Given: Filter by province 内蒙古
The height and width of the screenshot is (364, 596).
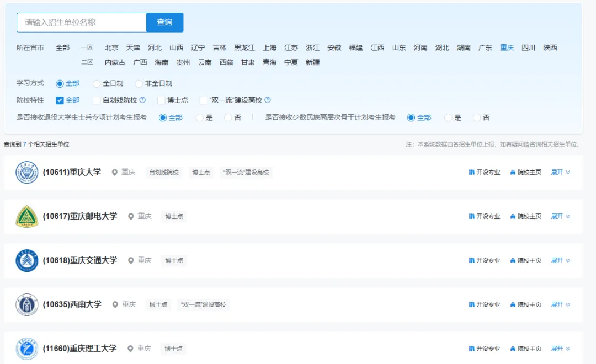Looking at the screenshot, I should 115,62.
